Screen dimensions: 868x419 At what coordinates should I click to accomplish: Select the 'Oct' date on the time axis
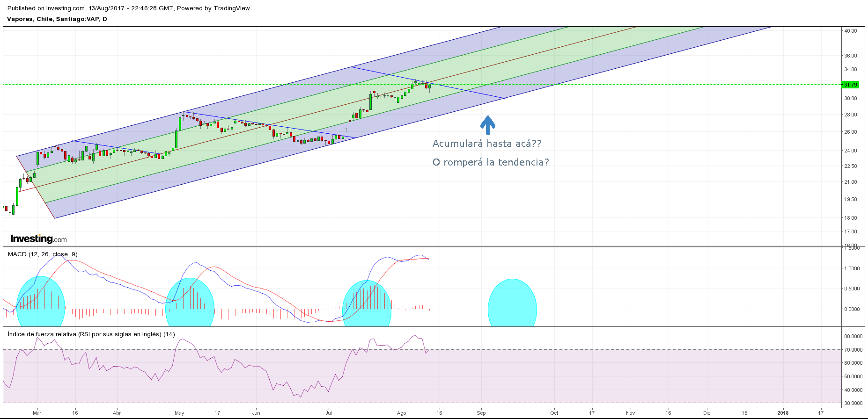554,413
